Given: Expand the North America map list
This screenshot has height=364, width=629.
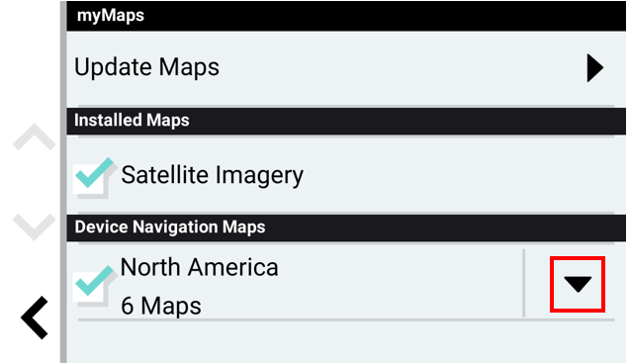Looking at the screenshot, I should point(578,284).
